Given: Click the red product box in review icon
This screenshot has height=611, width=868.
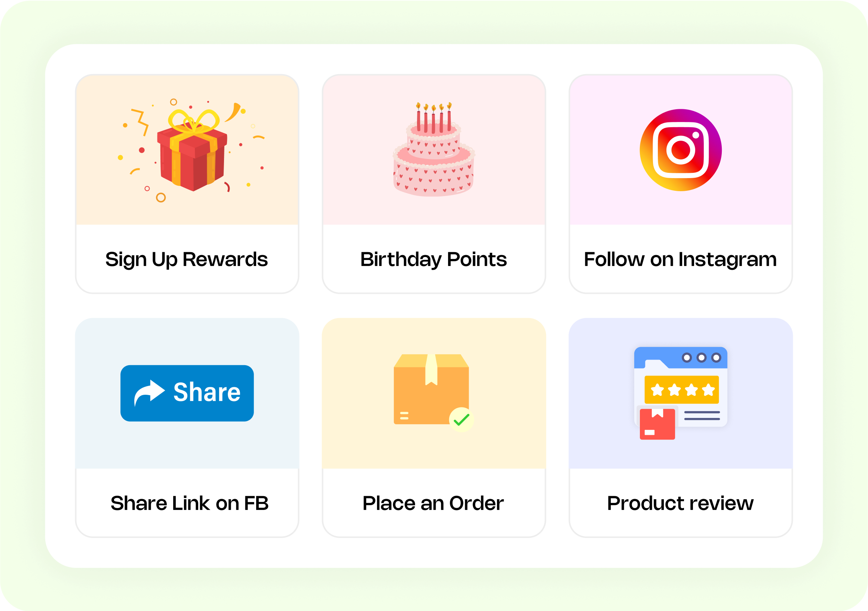Looking at the screenshot, I should [x=657, y=424].
